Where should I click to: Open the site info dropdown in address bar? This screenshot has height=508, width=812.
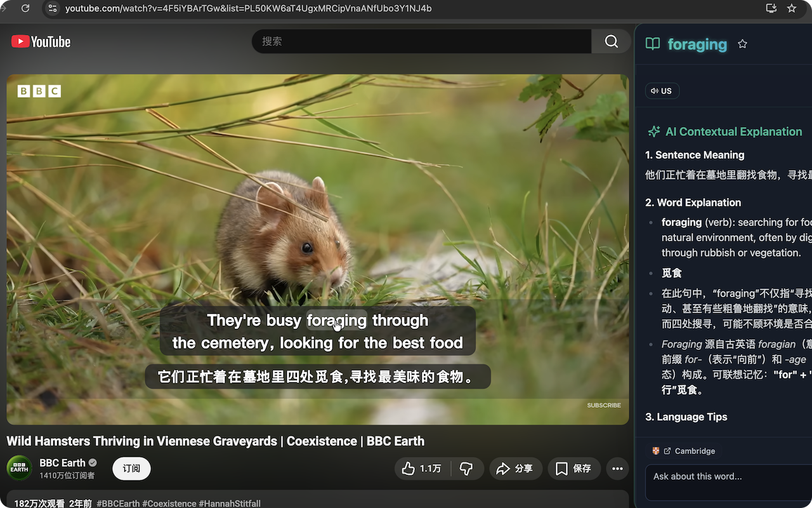[54, 9]
